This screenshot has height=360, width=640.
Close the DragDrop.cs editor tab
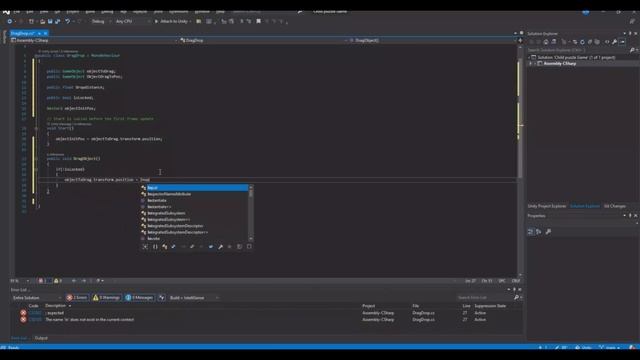(45, 33)
